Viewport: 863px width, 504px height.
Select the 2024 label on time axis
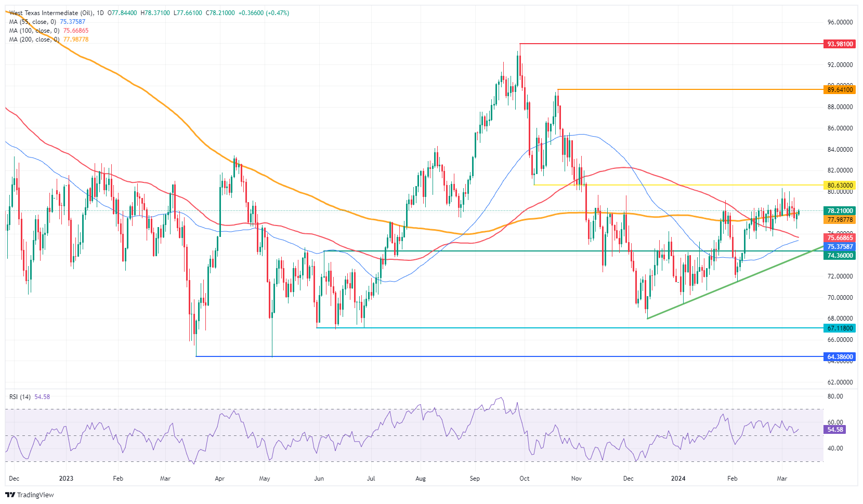tap(678, 479)
